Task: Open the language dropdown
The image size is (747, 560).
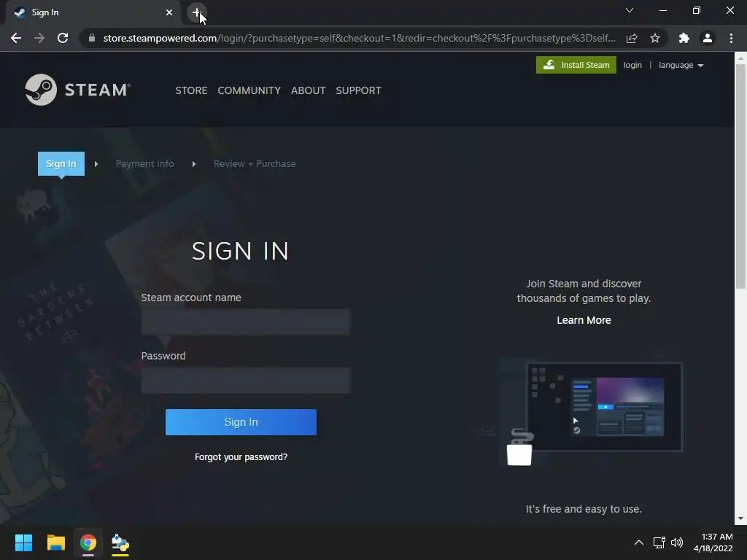Action: [x=681, y=65]
